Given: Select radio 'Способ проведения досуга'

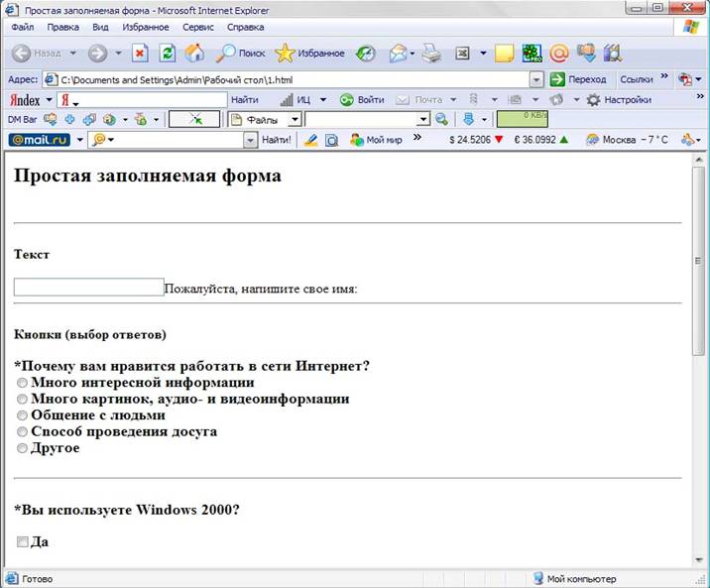Looking at the screenshot, I should [22, 432].
